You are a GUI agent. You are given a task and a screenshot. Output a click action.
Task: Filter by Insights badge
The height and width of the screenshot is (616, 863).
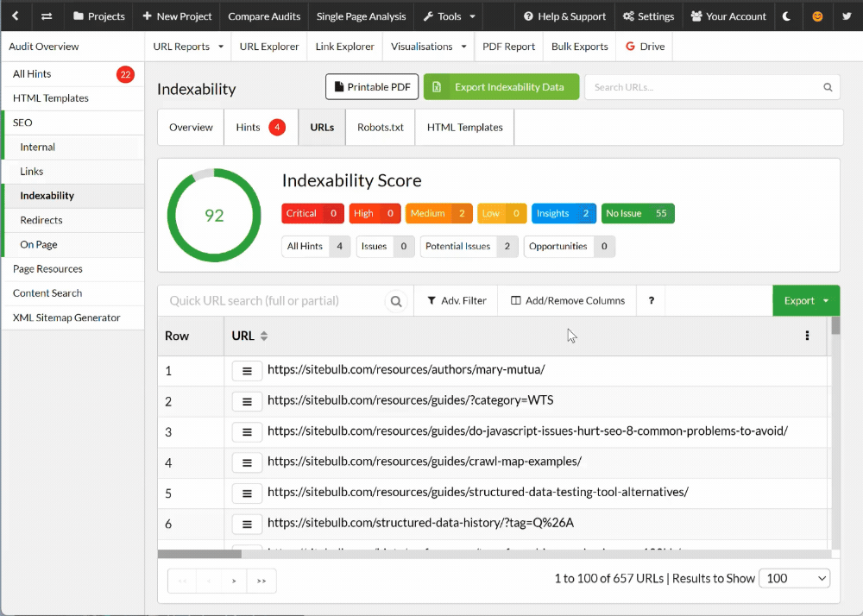click(564, 213)
